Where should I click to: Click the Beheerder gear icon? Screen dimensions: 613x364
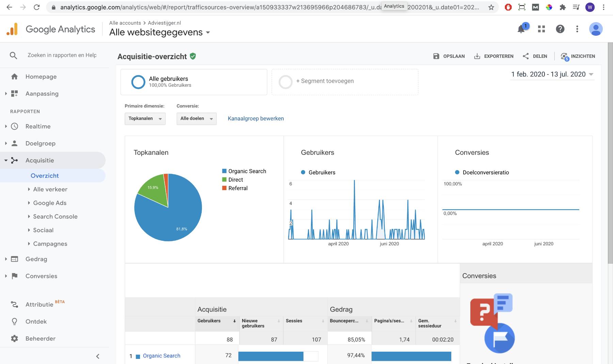14,338
